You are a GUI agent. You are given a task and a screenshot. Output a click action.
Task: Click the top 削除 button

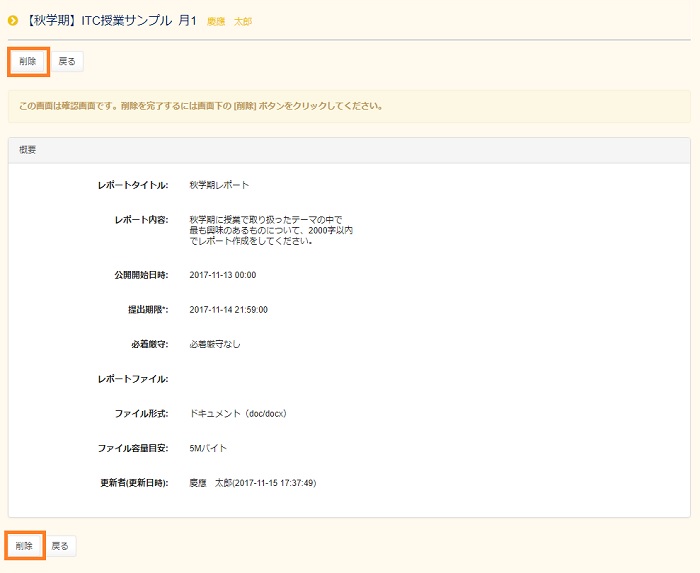coord(27,61)
